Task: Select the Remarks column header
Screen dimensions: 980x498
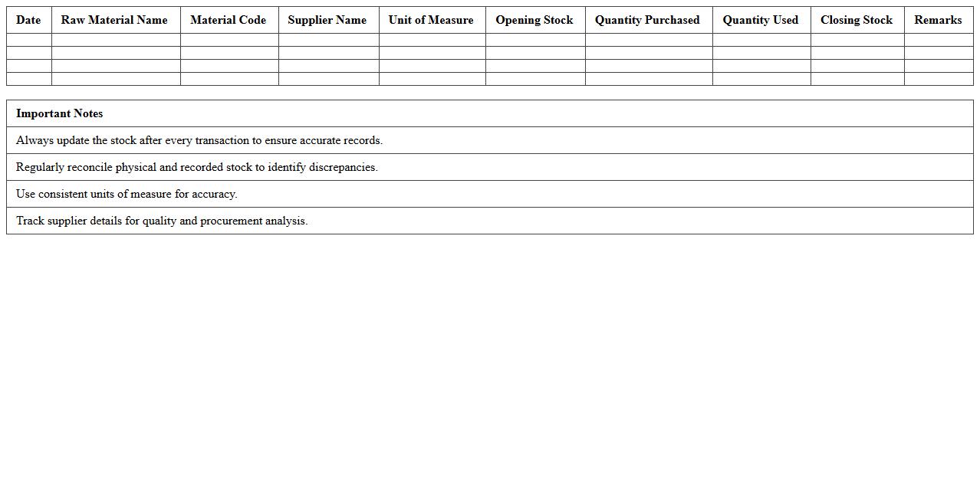Action: pyautogui.click(x=937, y=20)
